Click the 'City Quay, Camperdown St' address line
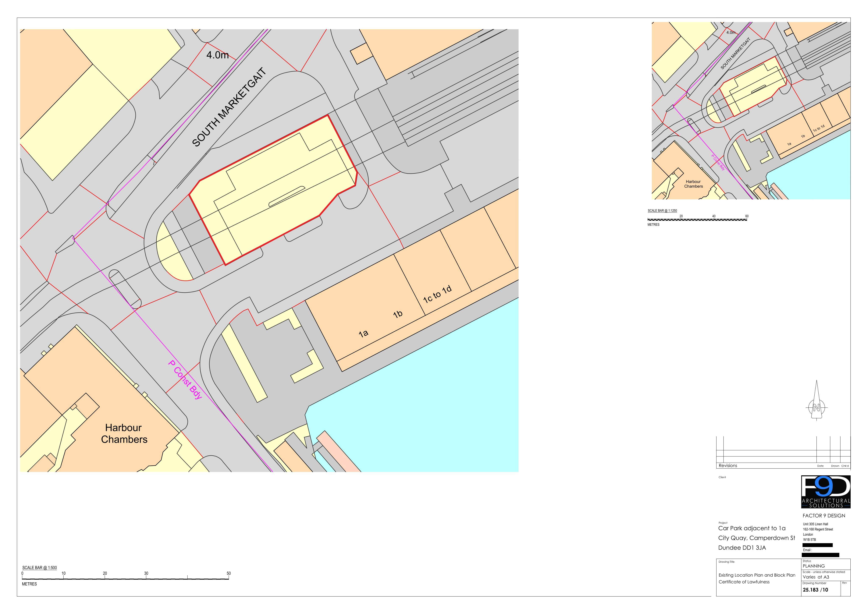868x614 pixels. click(757, 538)
